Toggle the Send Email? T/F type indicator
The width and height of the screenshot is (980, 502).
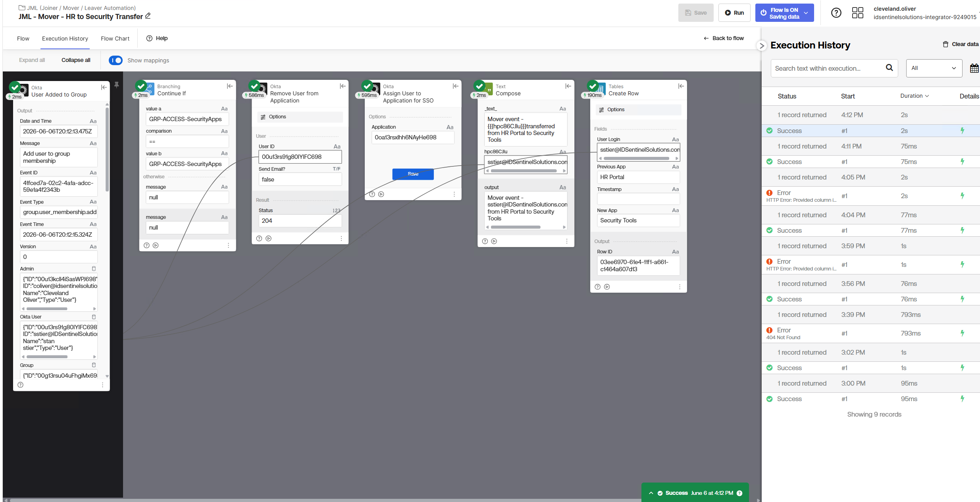336,169
